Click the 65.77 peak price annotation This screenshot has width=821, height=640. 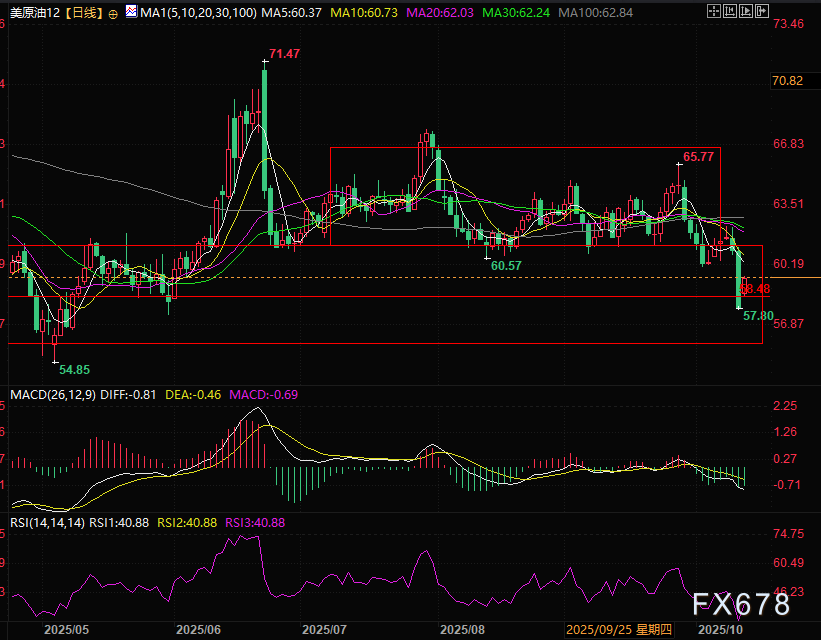[x=698, y=157]
